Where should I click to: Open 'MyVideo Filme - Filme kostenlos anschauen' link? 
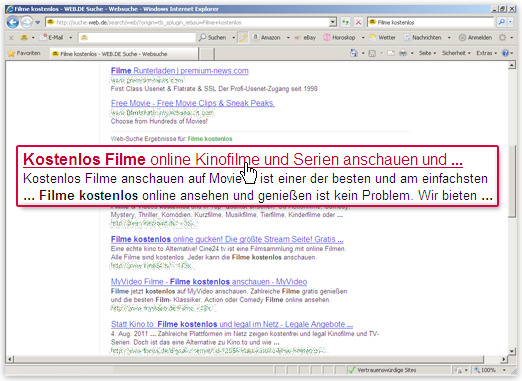(x=209, y=282)
